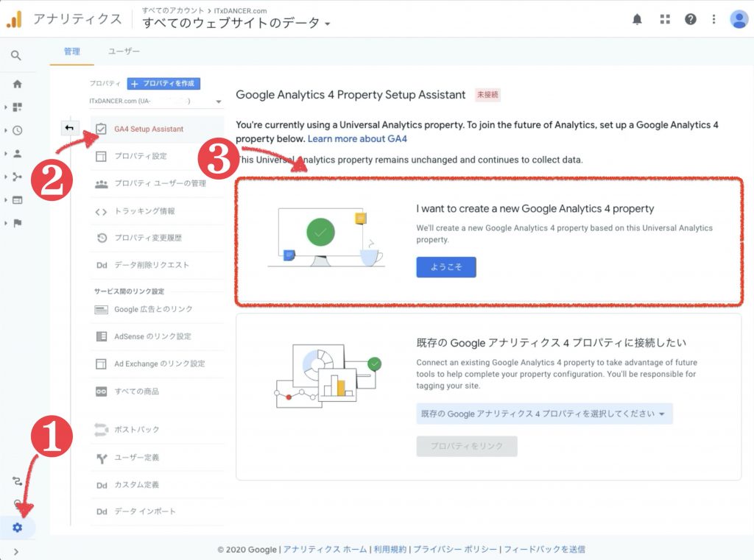The height and width of the screenshot is (560, 754).
Task: Click the back arrow button beside property column
Action: pos(69,128)
